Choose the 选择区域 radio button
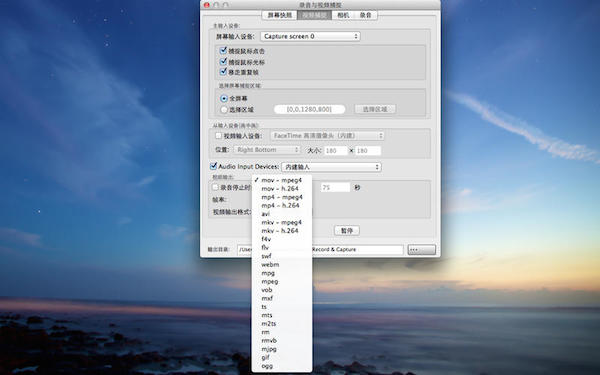This screenshot has height=375, width=600. coord(224,110)
